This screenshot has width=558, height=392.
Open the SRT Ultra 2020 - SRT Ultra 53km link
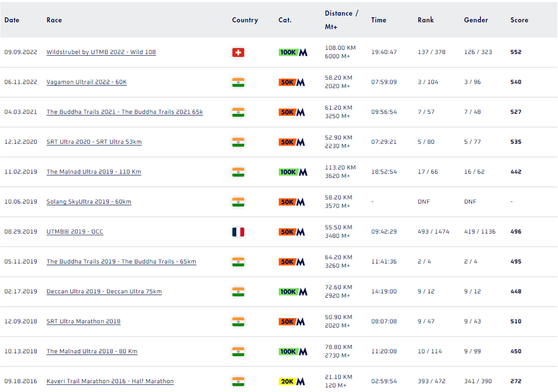(x=94, y=142)
